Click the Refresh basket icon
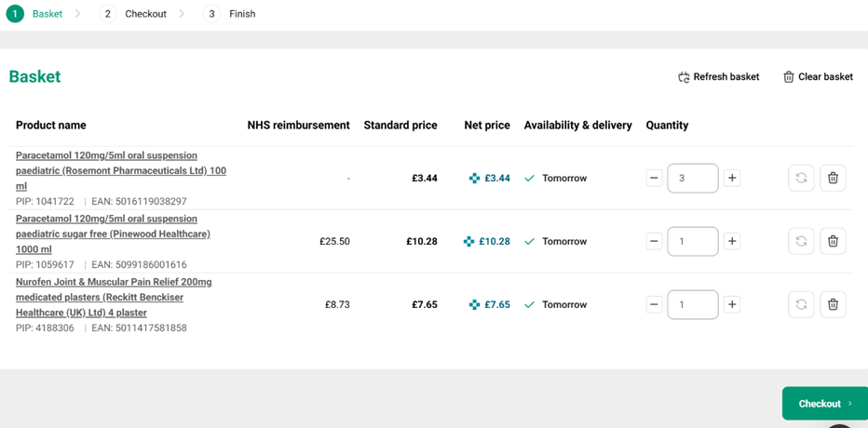 [684, 77]
